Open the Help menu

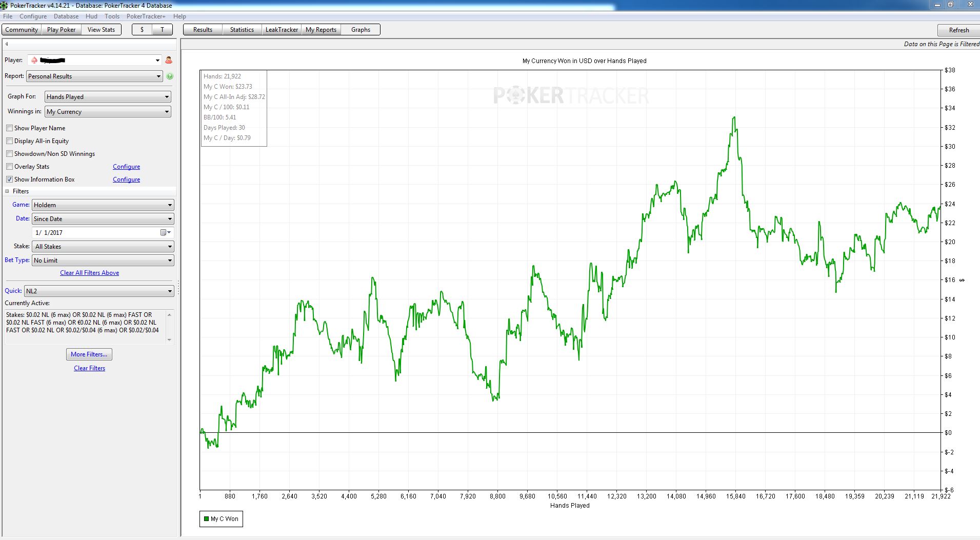click(x=179, y=16)
